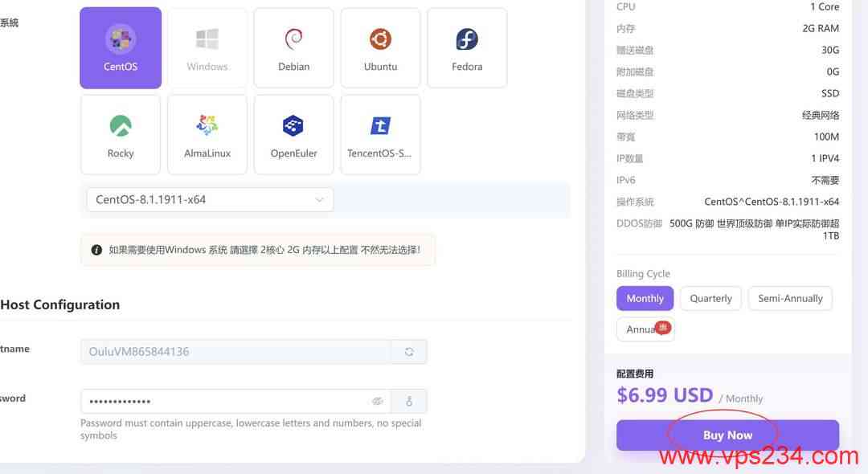This screenshot has width=868, height=474.
Task: Click the Buy Now button
Action: coord(728,435)
